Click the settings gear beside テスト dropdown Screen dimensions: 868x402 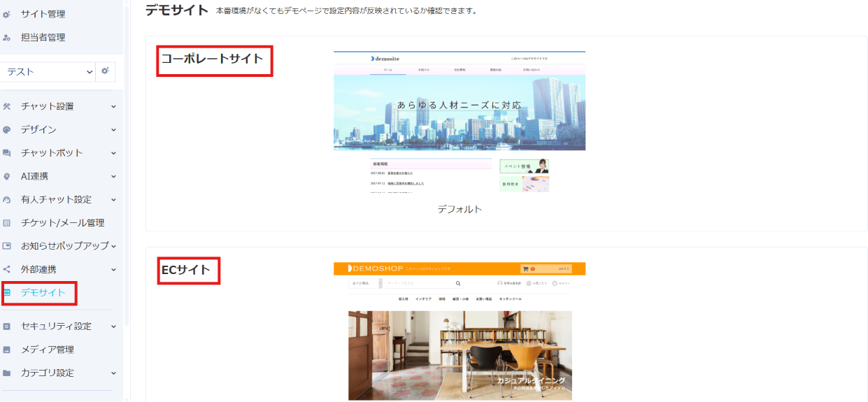[106, 71]
